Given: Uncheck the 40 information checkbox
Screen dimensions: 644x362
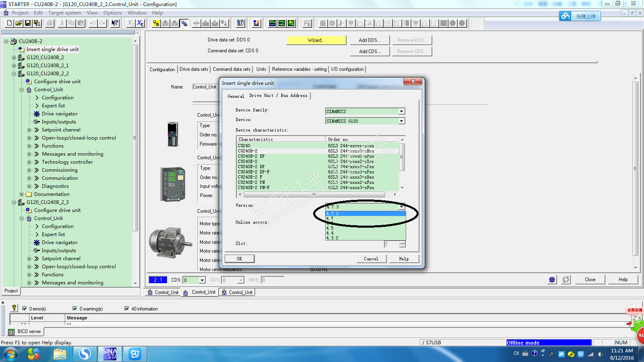Looking at the screenshot, I should [127, 309].
